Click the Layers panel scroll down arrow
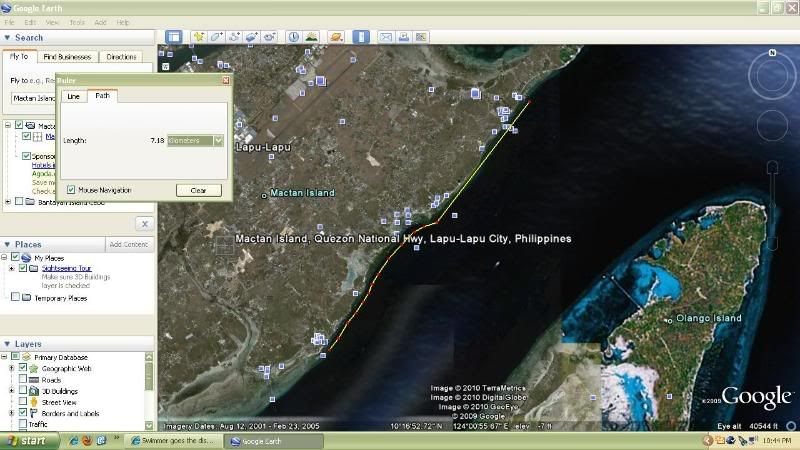 (149, 425)
